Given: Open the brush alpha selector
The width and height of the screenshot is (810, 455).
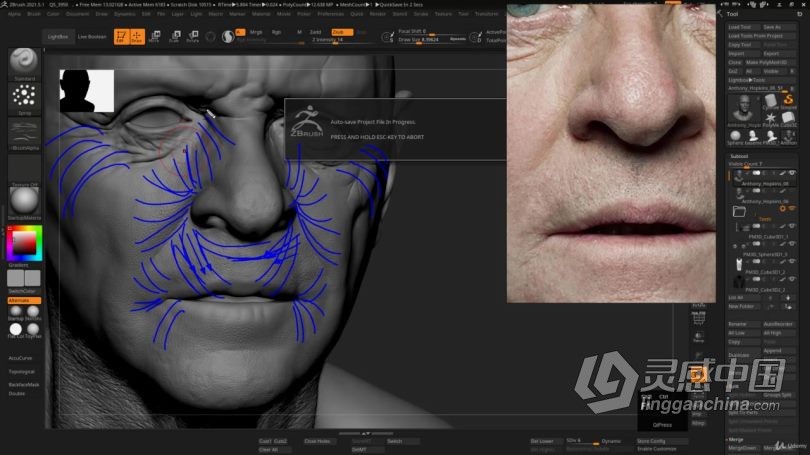Looking at the screenshot, I should pyautogui.click(x=24, y=134).
